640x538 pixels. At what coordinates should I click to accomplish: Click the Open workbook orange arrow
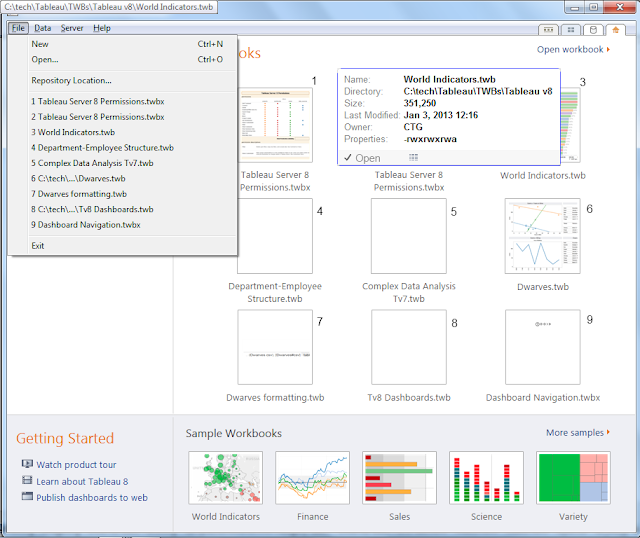608,49
